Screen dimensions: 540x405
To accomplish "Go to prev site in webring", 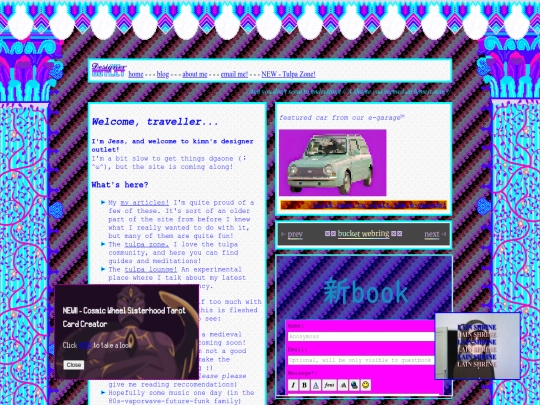I will [295, 234].
